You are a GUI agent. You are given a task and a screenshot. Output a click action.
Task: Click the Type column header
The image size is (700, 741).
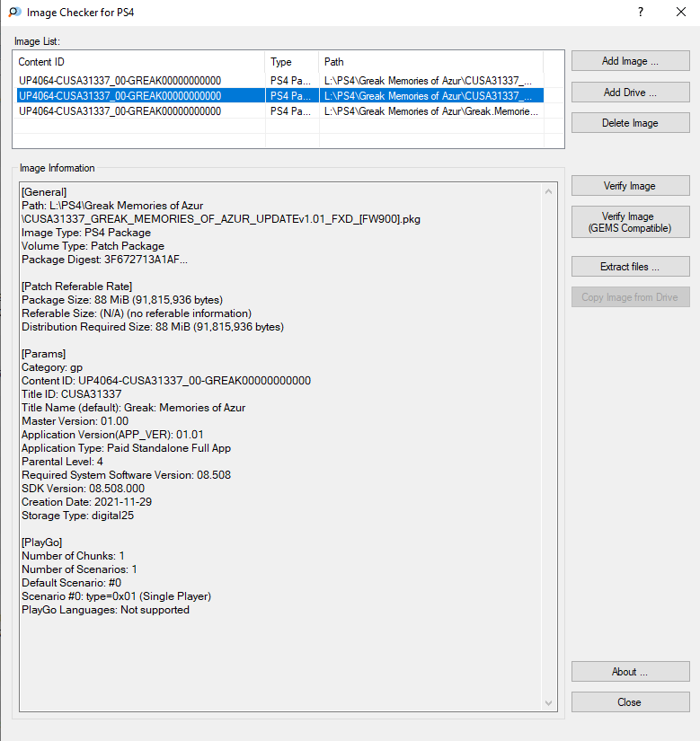click(292, 62)
